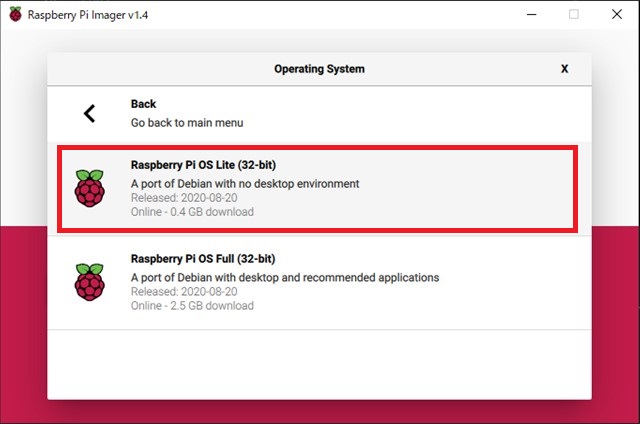
Task: Maximize the Raspberry Pi Imager window
Action: coord(573,14)
